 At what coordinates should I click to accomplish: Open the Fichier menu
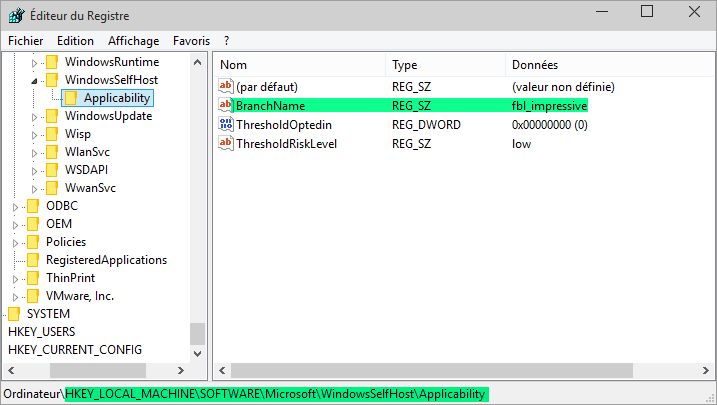coord(27,41)
